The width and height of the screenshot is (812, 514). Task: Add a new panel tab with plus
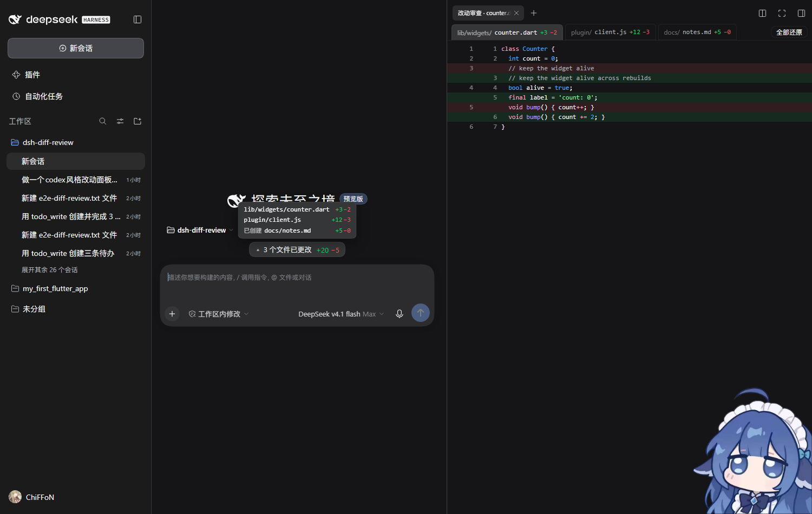coord(534,13)
